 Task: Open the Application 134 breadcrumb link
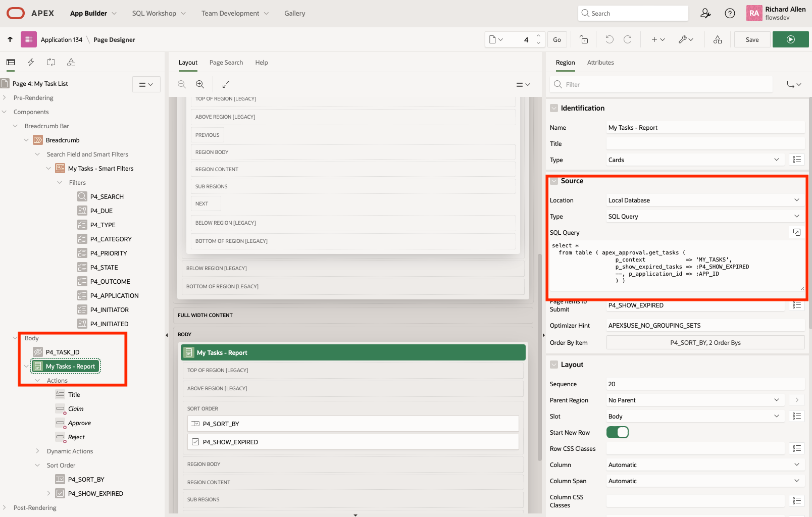(62, 39)
